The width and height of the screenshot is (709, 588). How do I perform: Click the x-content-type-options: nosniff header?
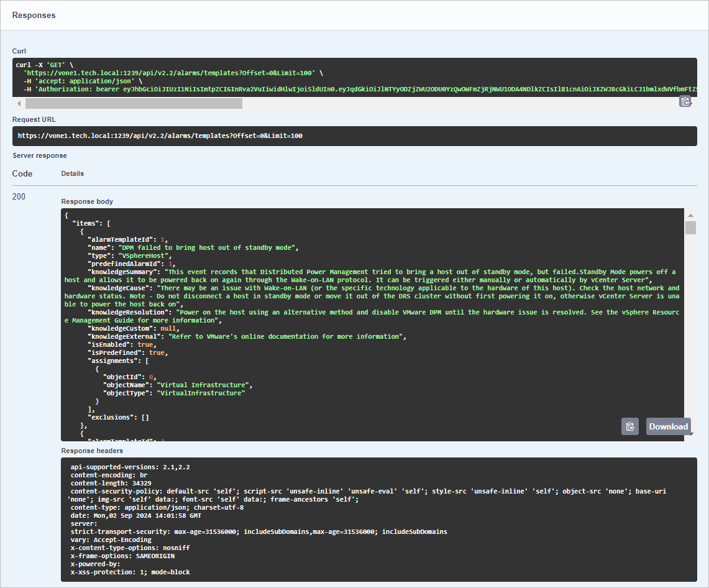click(x=130, y=548)
